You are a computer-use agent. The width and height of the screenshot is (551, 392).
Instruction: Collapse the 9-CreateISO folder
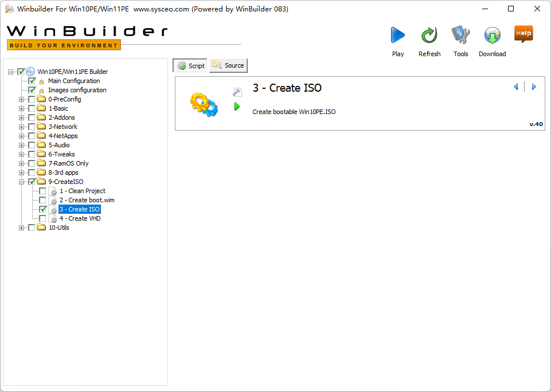click(21, 182)
